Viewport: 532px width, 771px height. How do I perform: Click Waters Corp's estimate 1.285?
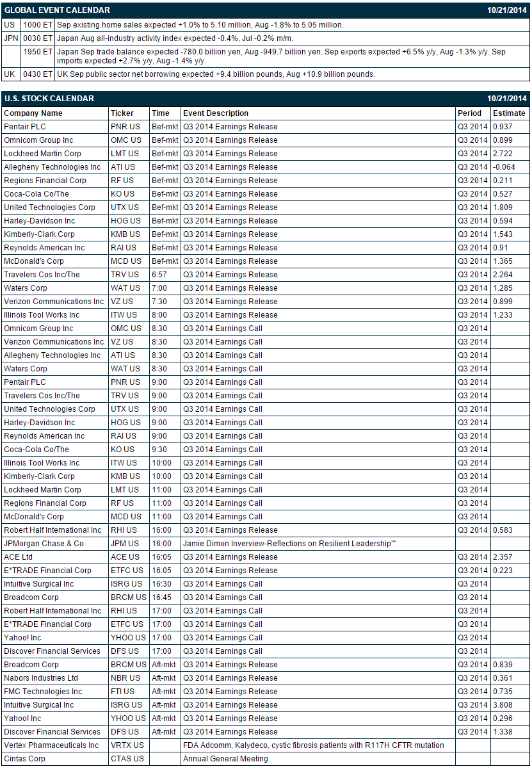coord(503,288)
